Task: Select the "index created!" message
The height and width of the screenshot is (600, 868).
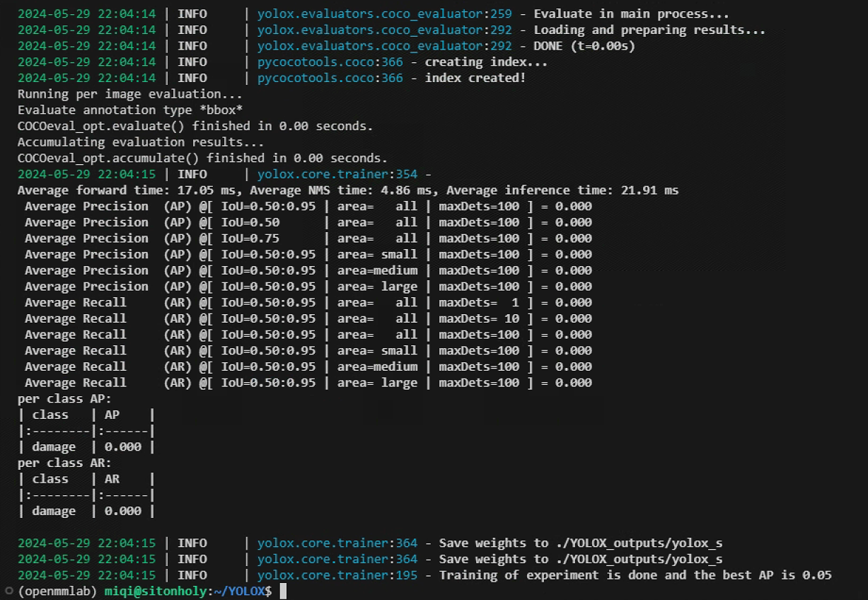Action: pyautogui.click(x=475, y=78)
